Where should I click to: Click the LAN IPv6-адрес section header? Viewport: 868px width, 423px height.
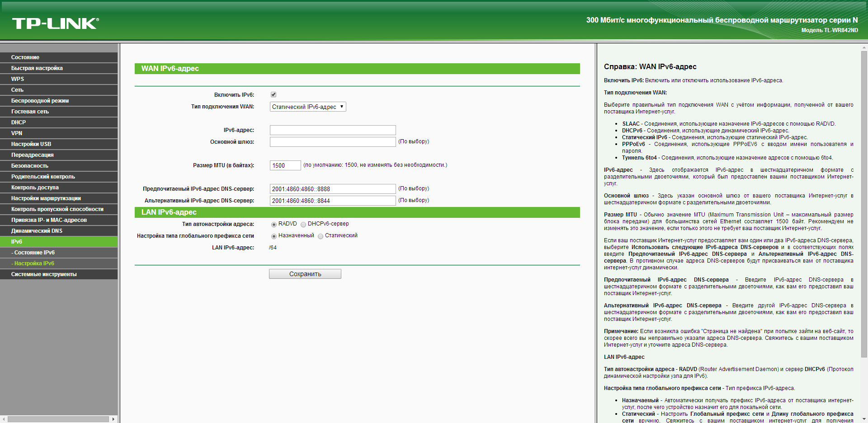[357, 212]
